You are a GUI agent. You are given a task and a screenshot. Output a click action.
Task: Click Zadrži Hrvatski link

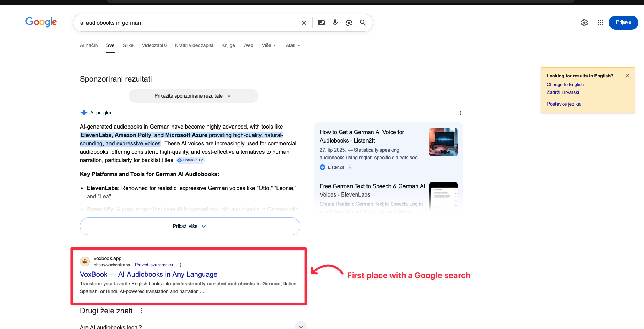pyautogui.click(x=563, y=92)
